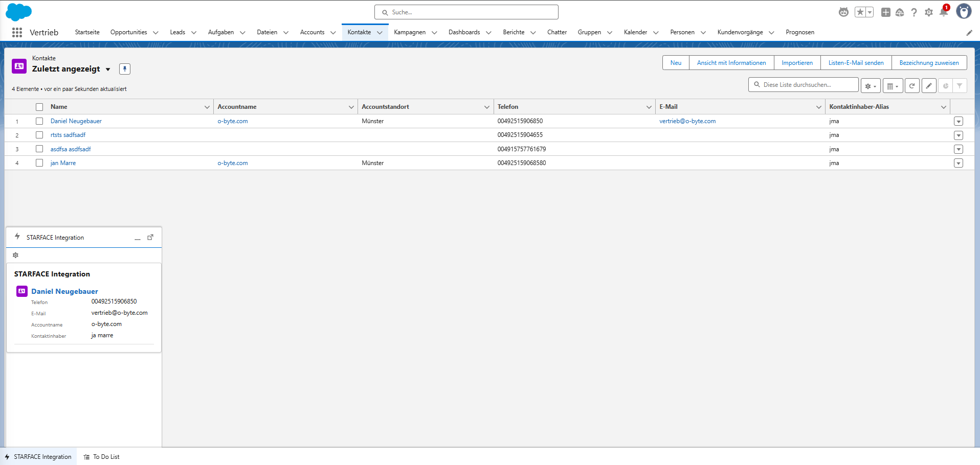Screen dimensions: 980x465
Task: Click the Neu button
Action: pos(676,63)
